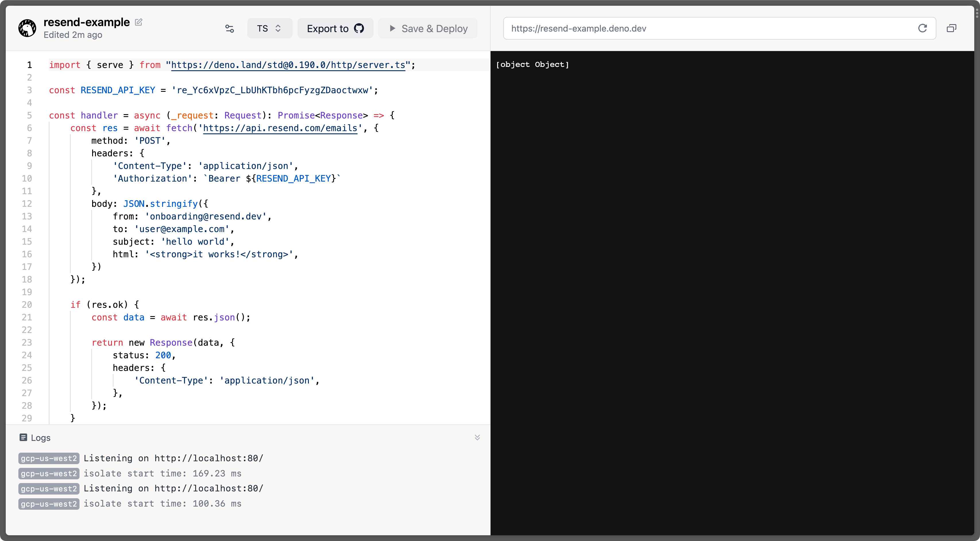Collapse the Logs panel with chevrons
The image size is (980, 541).
(477, 437)
